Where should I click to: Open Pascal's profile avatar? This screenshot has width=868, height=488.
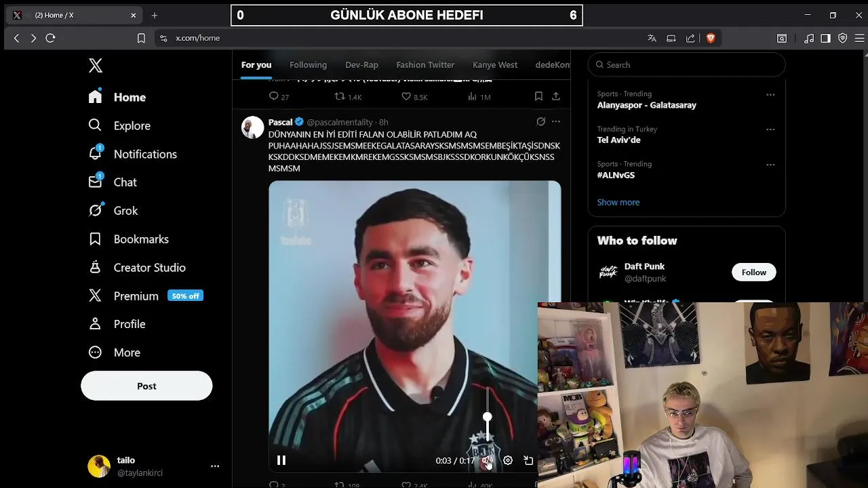[x=253, y=127]
